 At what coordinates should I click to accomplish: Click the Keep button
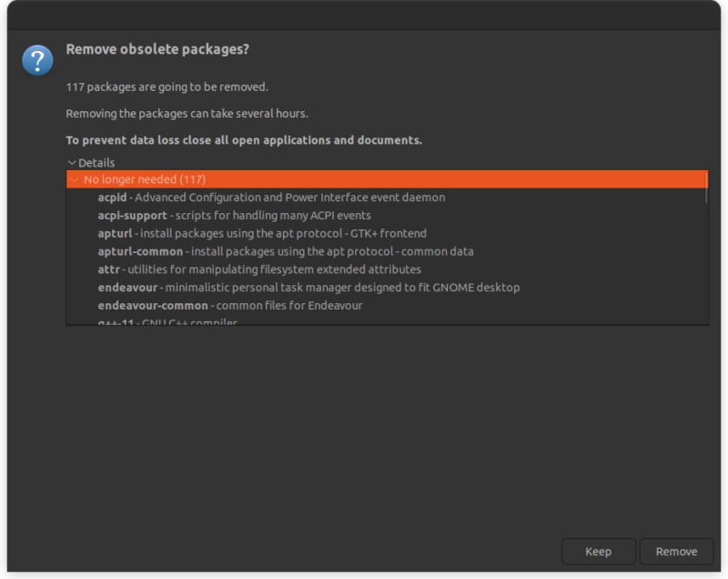[x=599, y=551]
